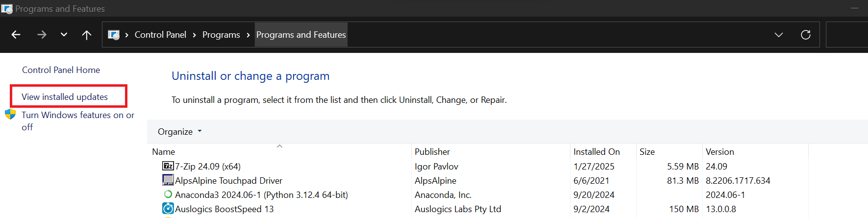Open Control Panel Home link

[x=61, y=70]
